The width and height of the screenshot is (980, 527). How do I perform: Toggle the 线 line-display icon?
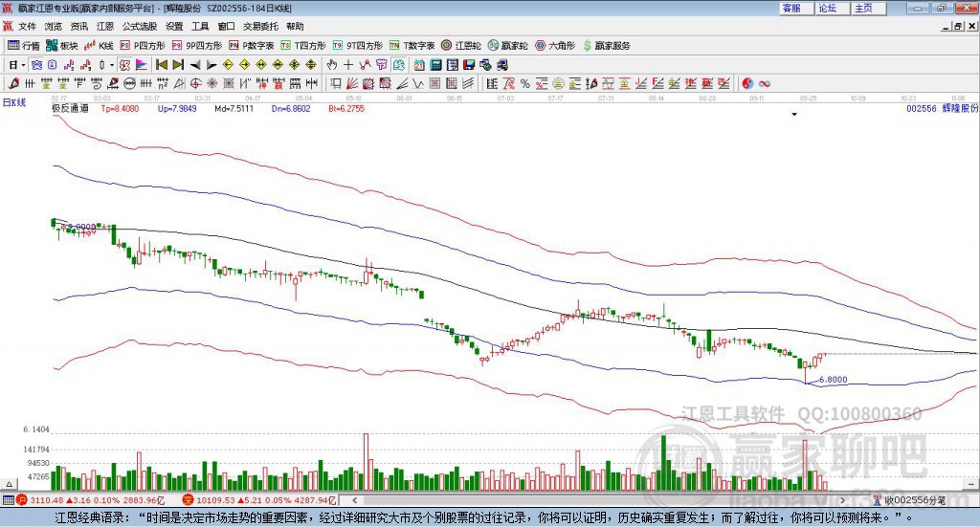click(399, 65)
